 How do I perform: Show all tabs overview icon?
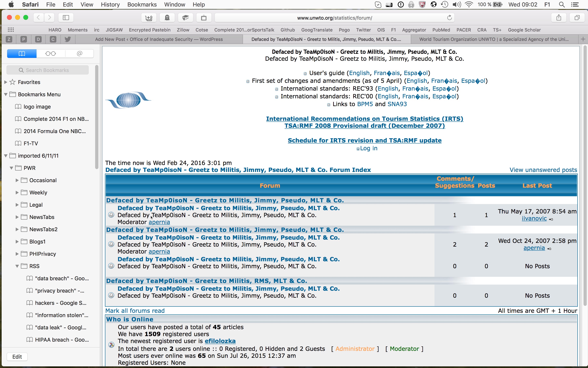(x=577, y=18)
